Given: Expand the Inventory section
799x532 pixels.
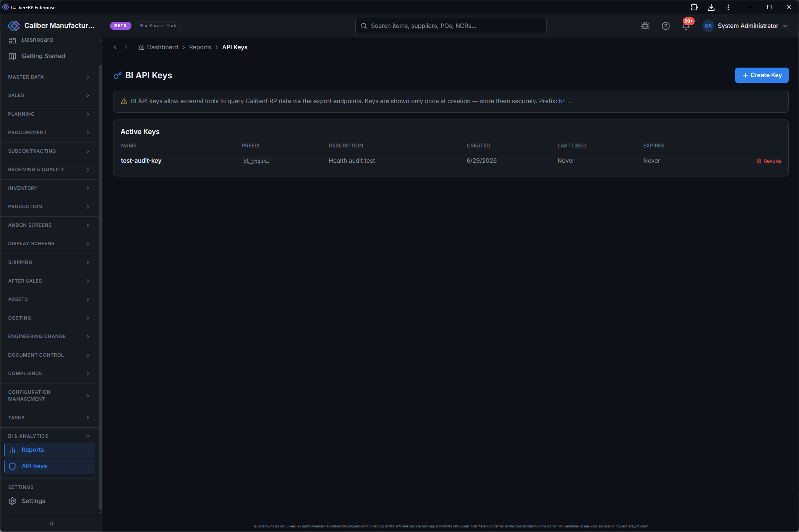Looking at the screenshot, I should tap(50, 188).
